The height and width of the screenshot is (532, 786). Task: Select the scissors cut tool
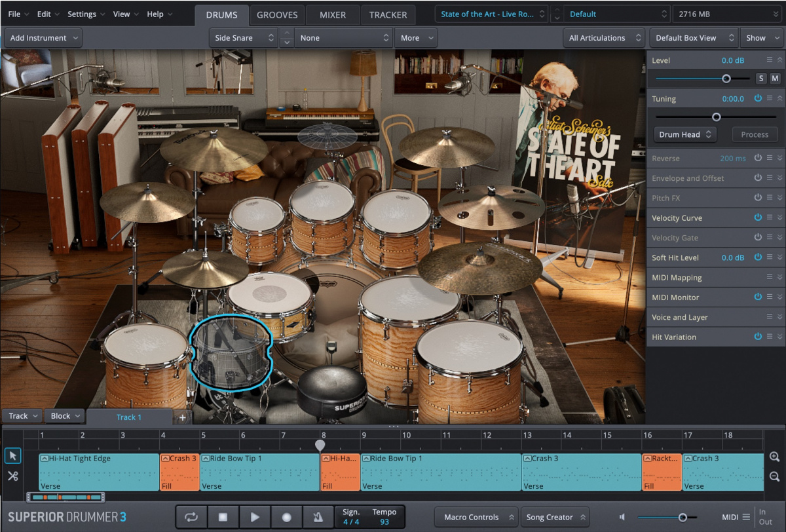pos(12,476)
